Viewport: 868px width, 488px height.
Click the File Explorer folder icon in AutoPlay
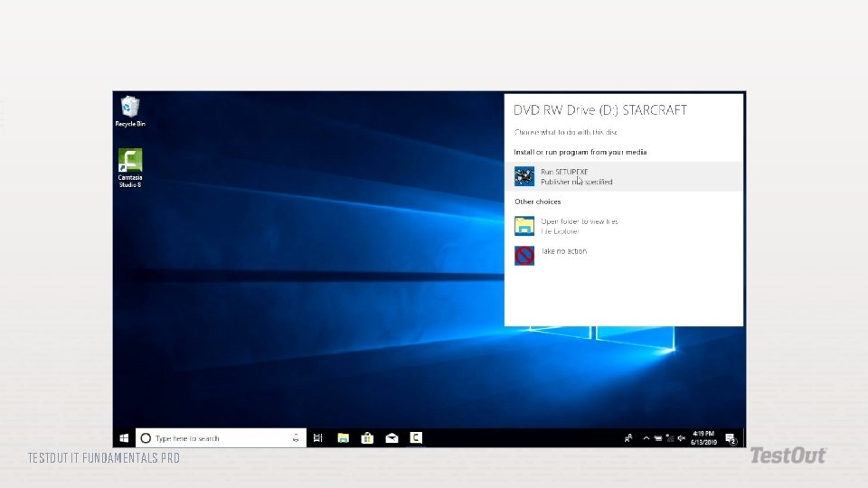point(524,226)
